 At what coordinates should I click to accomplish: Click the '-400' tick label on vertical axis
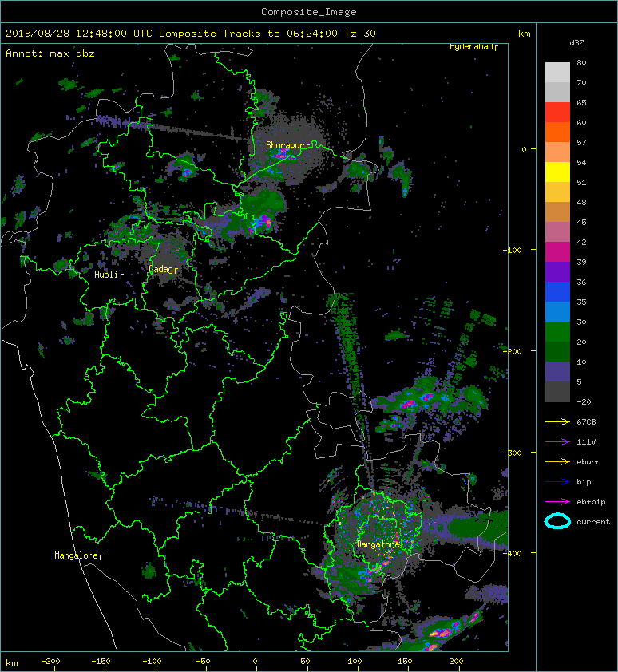click(513, 553)
